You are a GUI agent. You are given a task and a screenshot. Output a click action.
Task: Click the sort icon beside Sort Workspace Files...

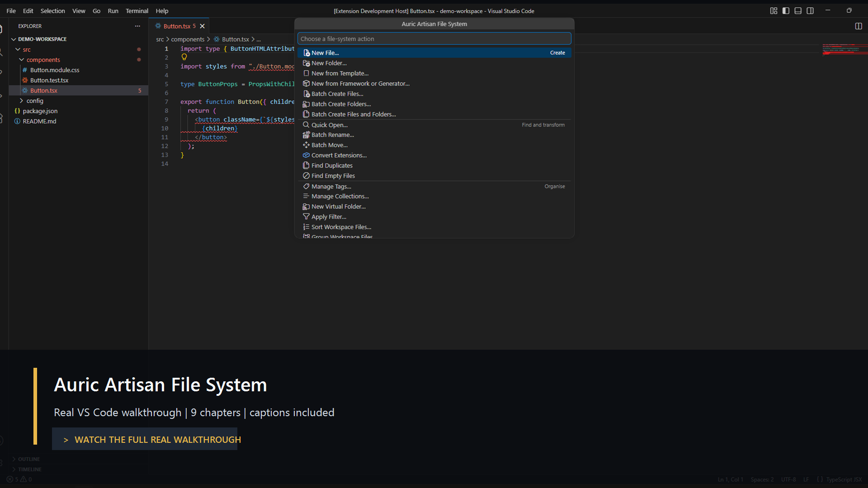tap(307, 227)
